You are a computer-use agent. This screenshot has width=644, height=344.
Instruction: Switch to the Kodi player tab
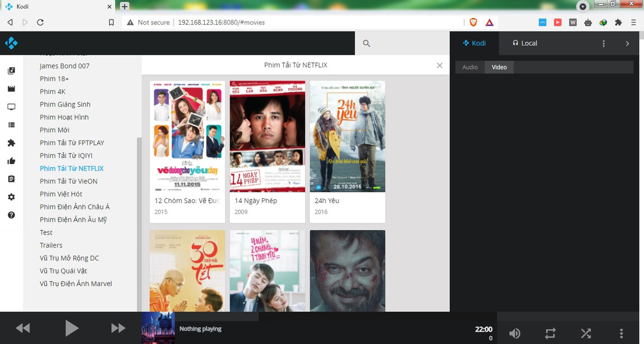click(474, 43)
